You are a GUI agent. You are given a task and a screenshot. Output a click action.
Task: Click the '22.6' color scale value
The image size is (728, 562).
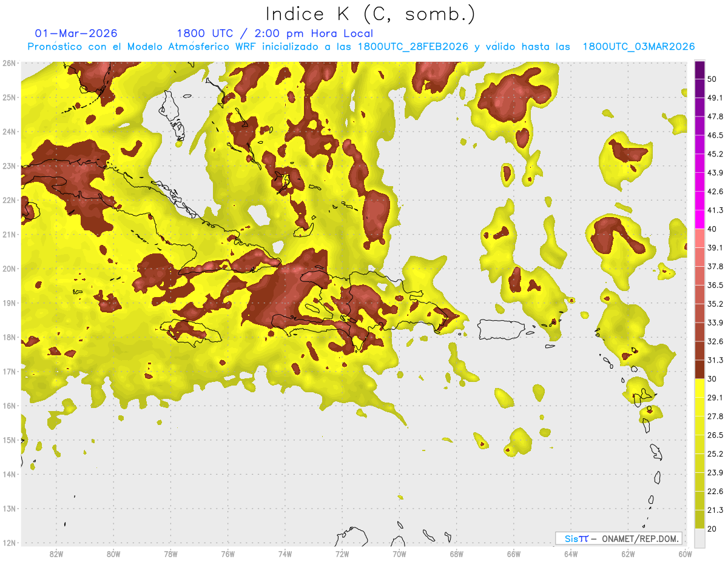(x=715, y=492)
